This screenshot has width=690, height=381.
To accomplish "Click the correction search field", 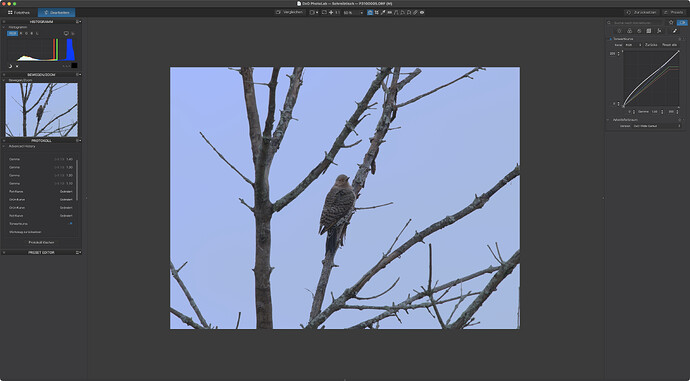I will tap(636, 22).
